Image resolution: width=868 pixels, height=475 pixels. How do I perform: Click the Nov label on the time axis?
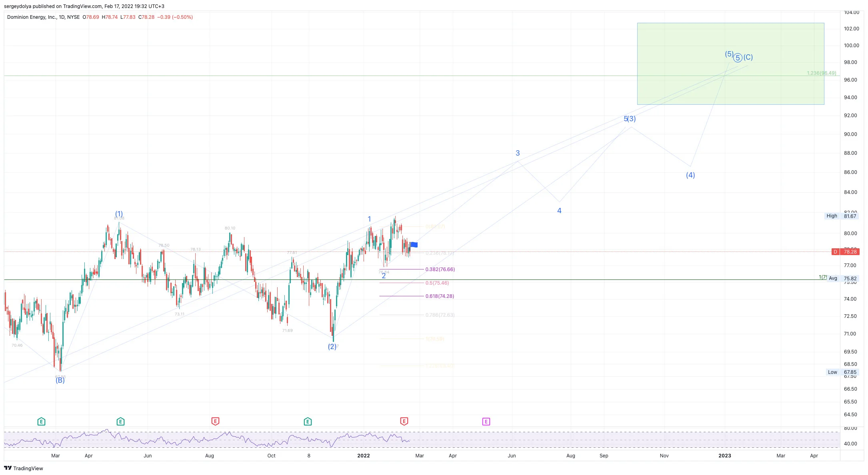pyautogui.click(x=664, y=456)
